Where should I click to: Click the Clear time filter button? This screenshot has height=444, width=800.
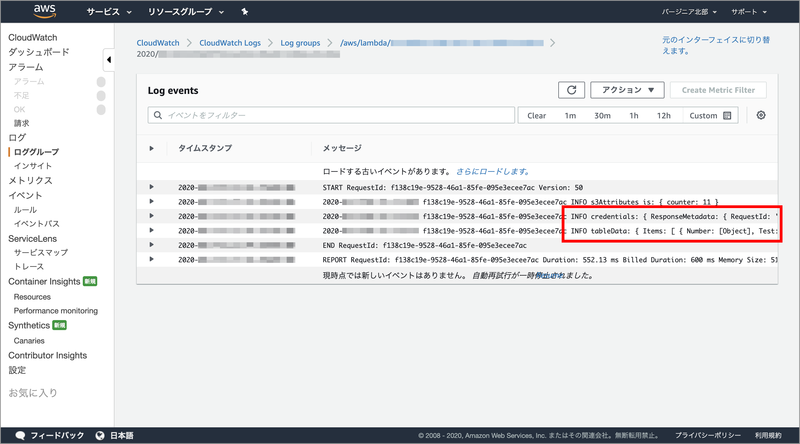point(536,115)
